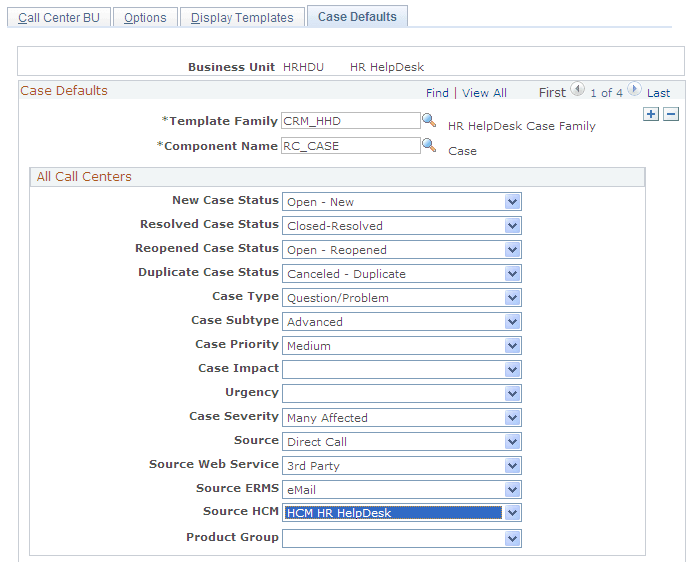Click the HR HelpDesk business unit description
The height and width of the screenshot is (562, 694).
point(387,67)
